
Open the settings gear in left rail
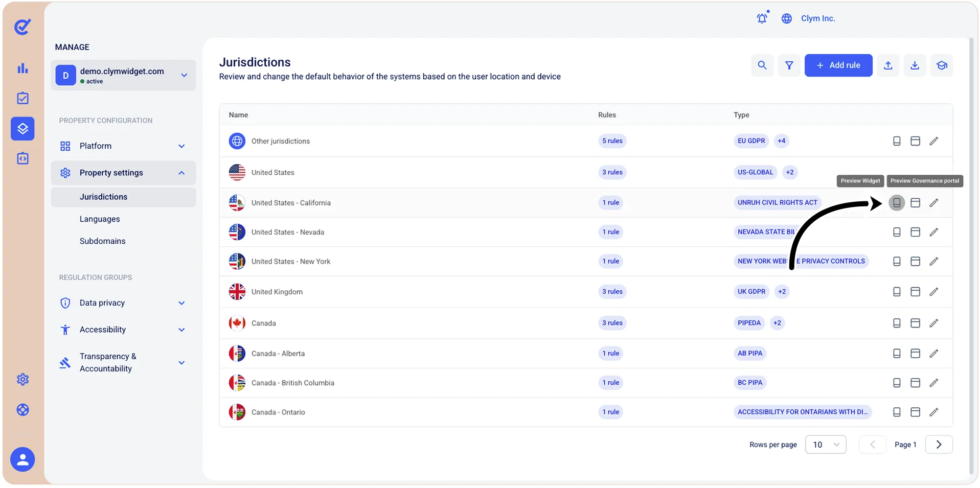(x=22, y=379)
